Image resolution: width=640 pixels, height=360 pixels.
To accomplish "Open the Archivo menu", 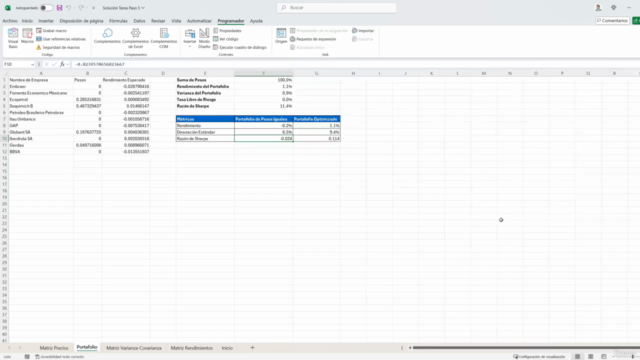I will [x=10, y=21].
